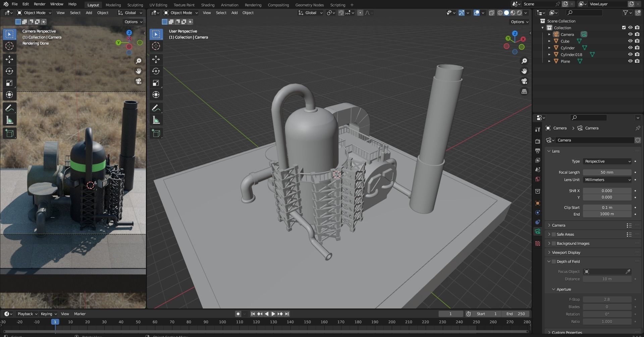Open the World properties tab
This screenshot has width=644, height=337.
pos(538,179)
